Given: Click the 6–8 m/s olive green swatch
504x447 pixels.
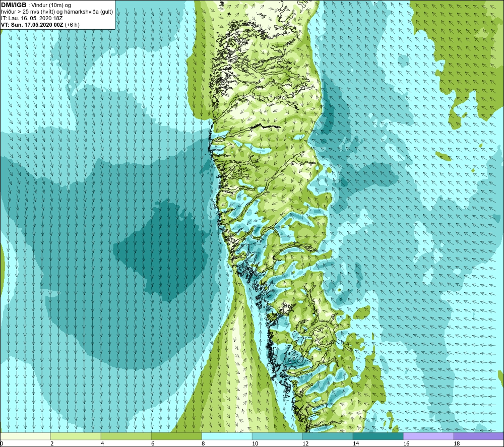Looking at the screenshot, I should [176, 436].
